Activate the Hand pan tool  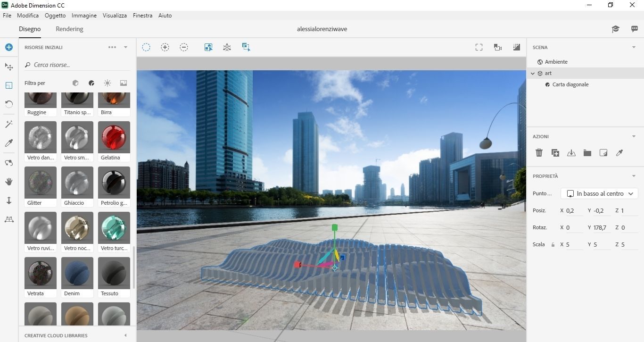pos(8,182)
